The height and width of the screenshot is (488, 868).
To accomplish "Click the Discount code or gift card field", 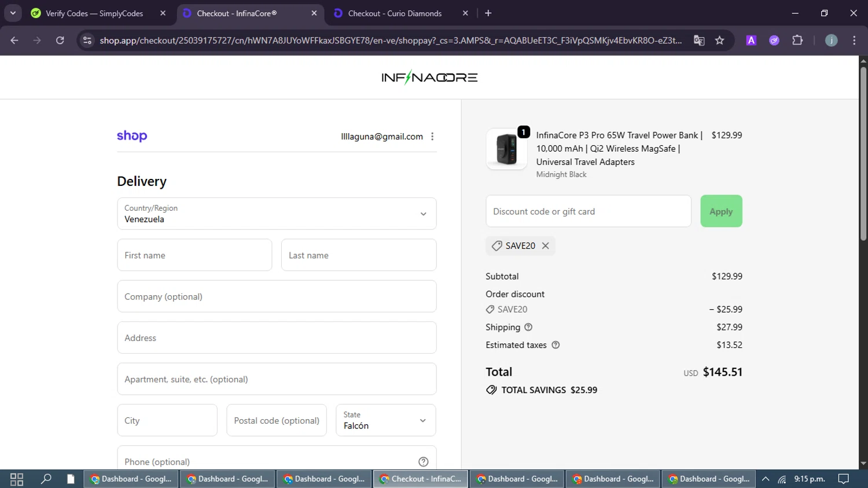I will pyautogui.click(x=589, y=211).
